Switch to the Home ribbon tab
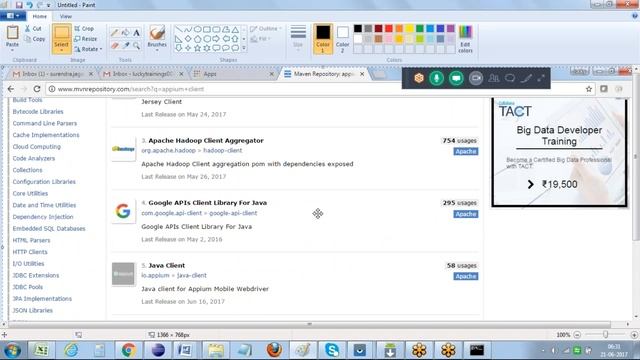The width and height of the screenshot is (640, 360). [x=40, y=16]
